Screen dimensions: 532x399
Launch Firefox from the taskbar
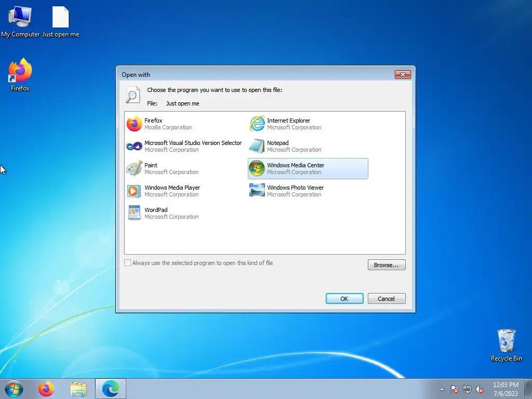click(x=46, y=389)
